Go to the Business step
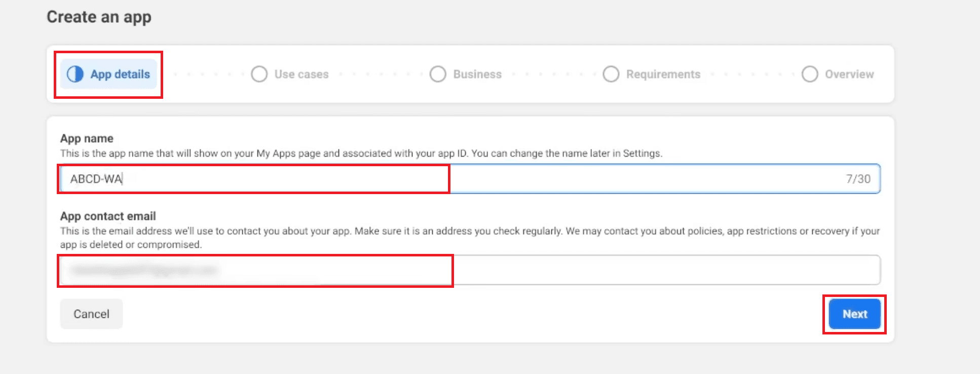Screen dimensions: 980x374 tap(466, 74)
